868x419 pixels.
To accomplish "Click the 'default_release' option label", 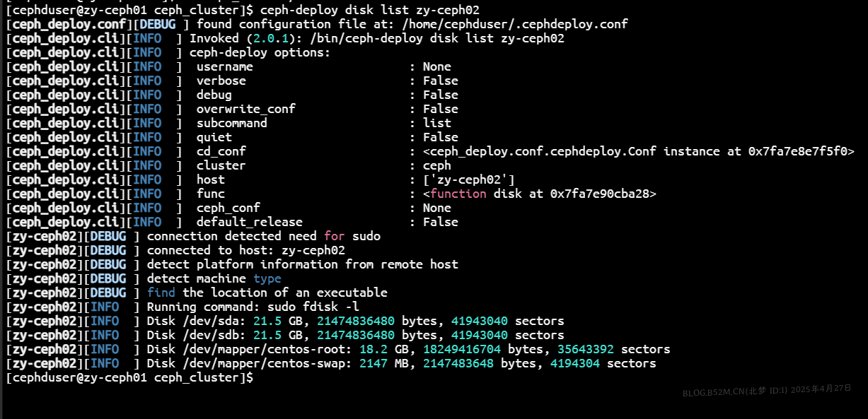I will (249, 222).
